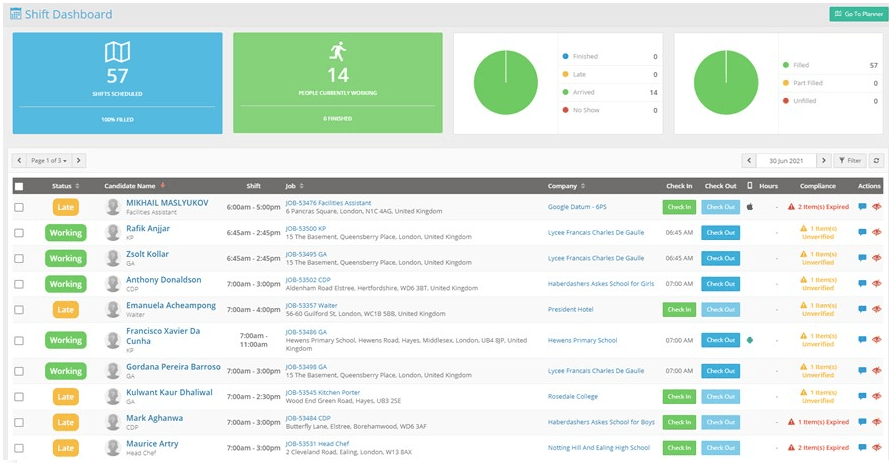Open message icon for Mikhail Maslyukov row
Viewport: 892px width, 466px height.
coord(862,207)
